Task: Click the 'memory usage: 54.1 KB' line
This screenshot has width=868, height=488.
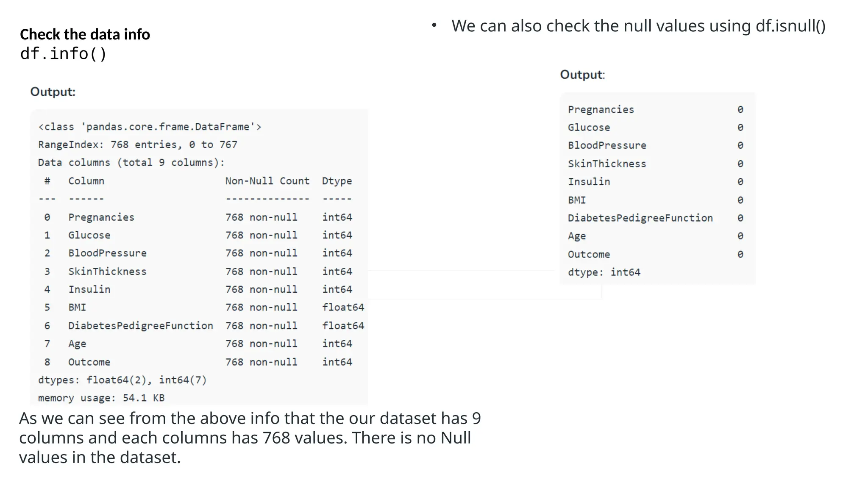Action: point(101,398)
